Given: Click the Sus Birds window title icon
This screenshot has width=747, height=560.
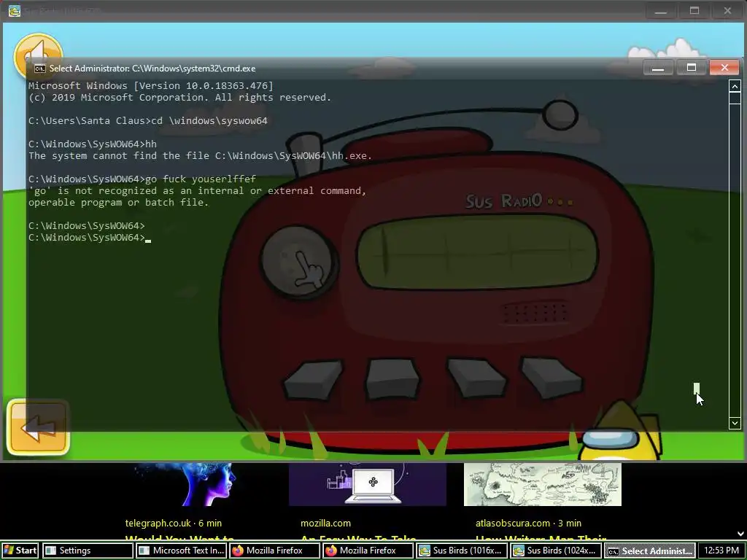Looking at the screenshot, I should [15, 10].
